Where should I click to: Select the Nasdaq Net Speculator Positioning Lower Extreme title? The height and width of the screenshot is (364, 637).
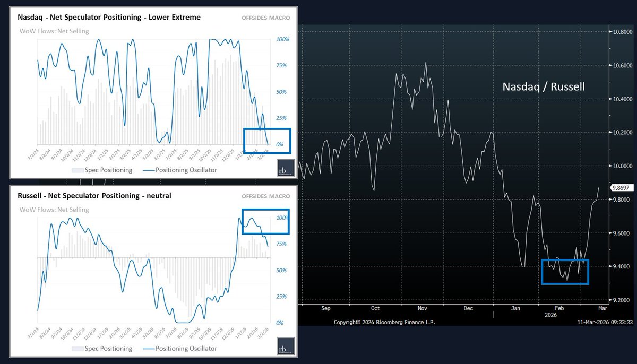click(108, 17)
